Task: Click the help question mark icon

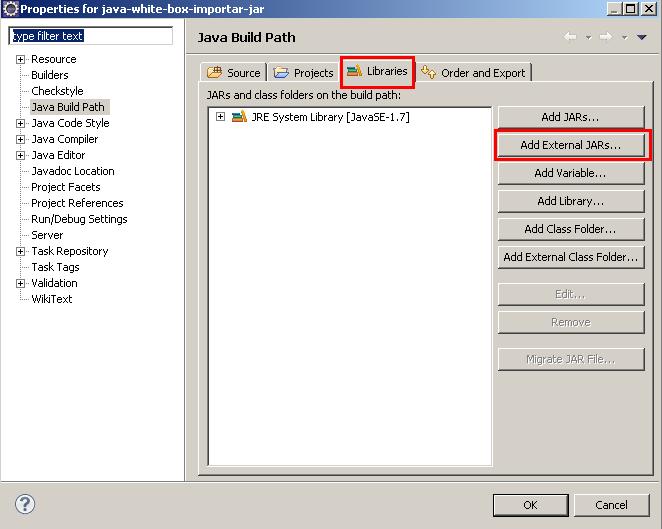Action: [25, 504]
